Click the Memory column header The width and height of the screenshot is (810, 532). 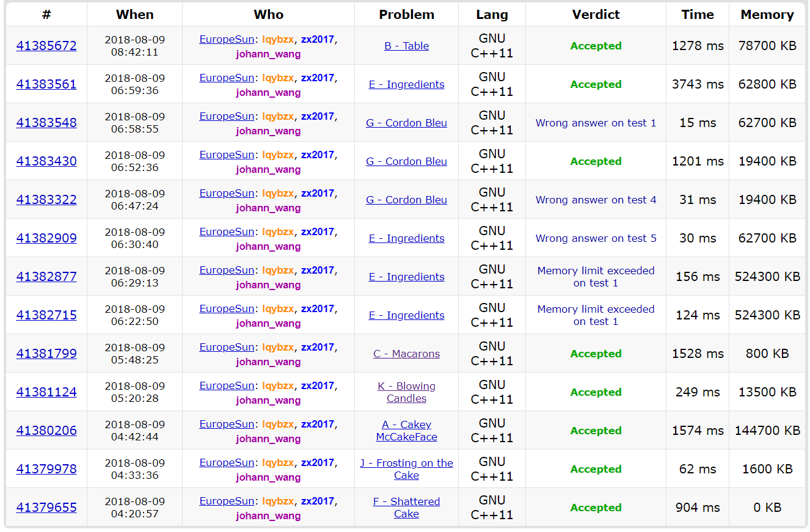pos(767,15)
